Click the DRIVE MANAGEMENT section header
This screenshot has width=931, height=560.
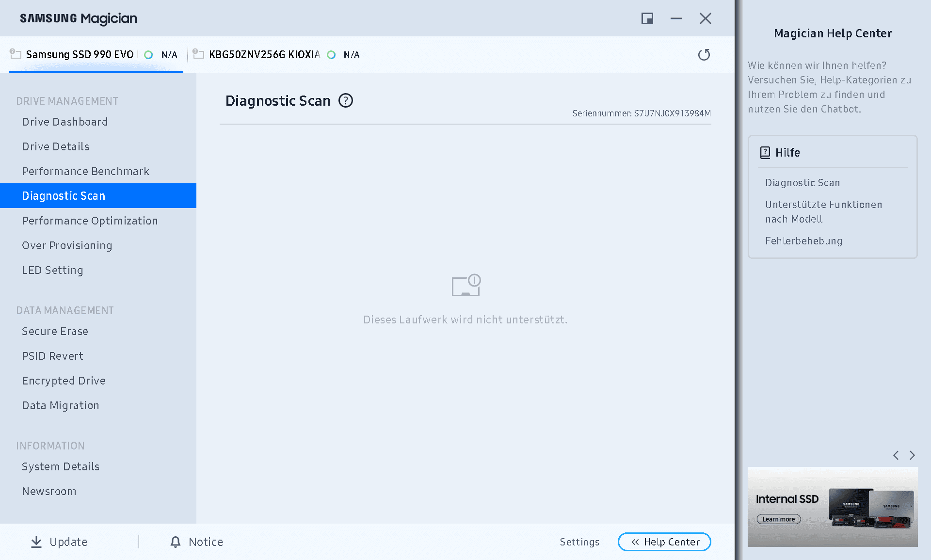click(67, 101)
